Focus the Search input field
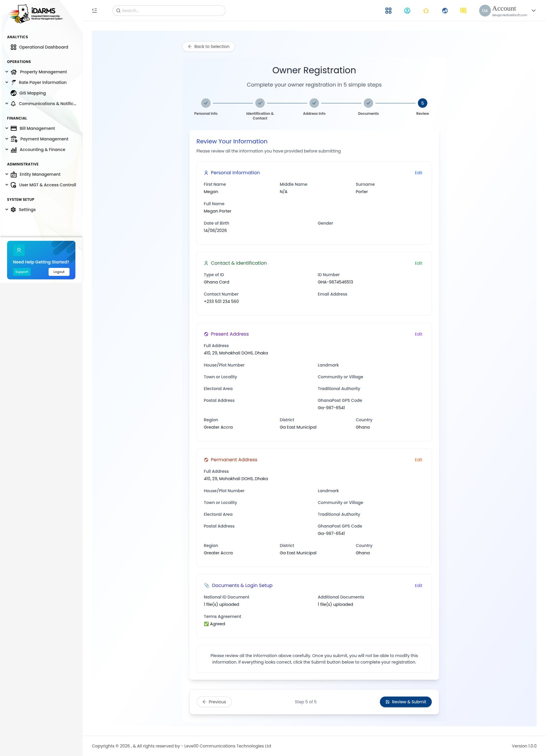 pyautogui.click(x=169, y=11)
